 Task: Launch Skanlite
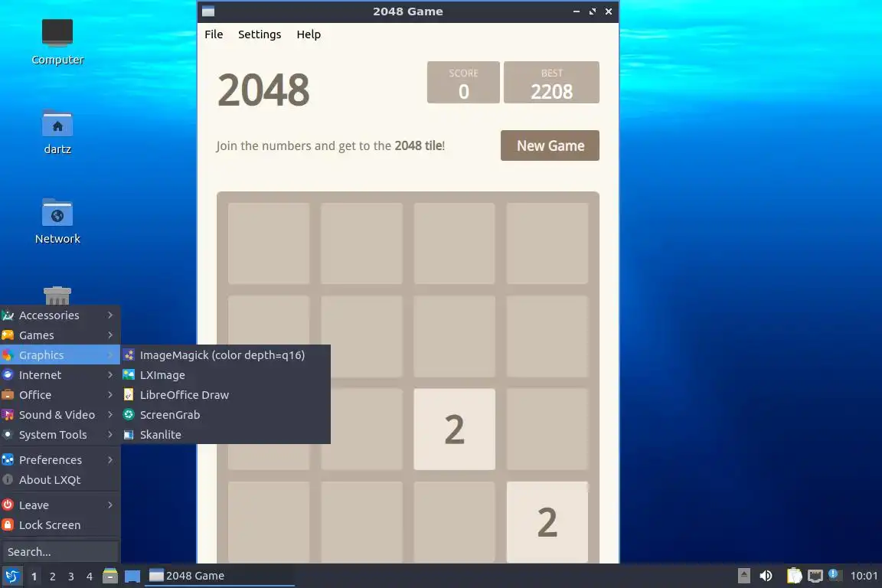pyautogui.click(x=226, y=435)
